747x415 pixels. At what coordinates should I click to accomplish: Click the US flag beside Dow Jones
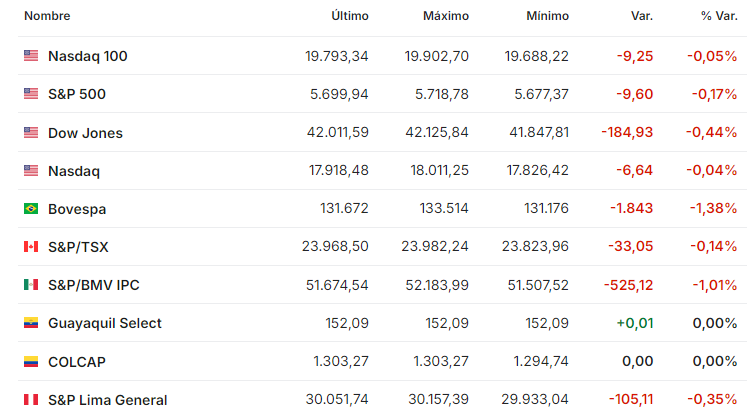click(31, 132)
